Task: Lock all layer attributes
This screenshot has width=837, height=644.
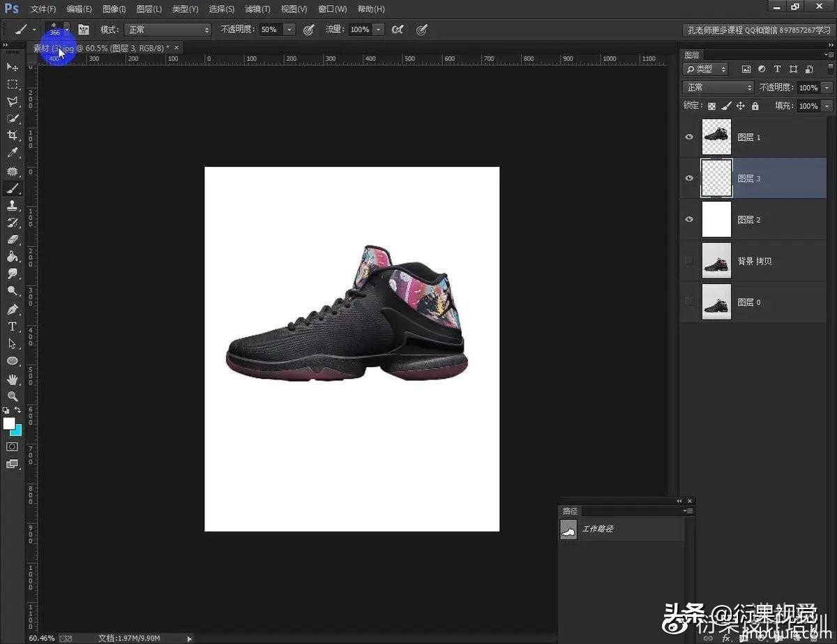Action: 755,106
